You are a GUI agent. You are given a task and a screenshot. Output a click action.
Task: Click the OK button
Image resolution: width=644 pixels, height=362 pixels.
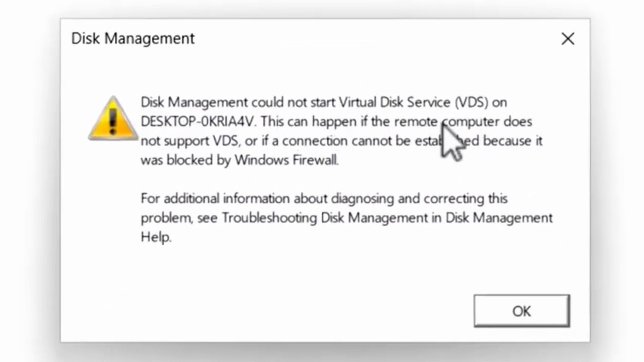(x=521, y=311)
